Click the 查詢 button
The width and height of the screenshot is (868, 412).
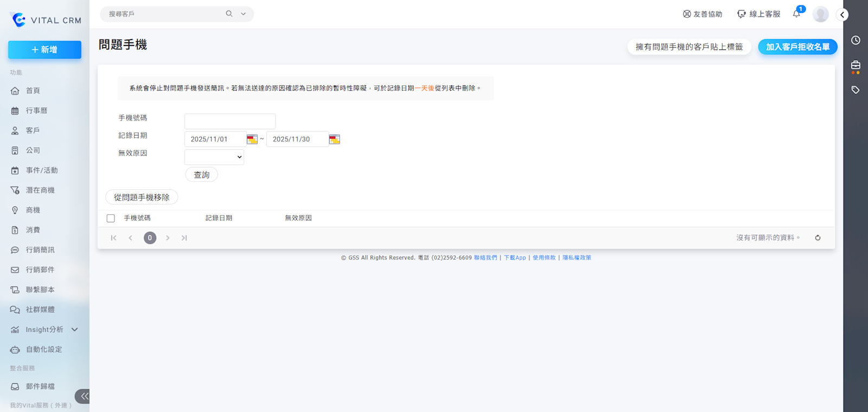pyautogui.click(x=201, y=175)
